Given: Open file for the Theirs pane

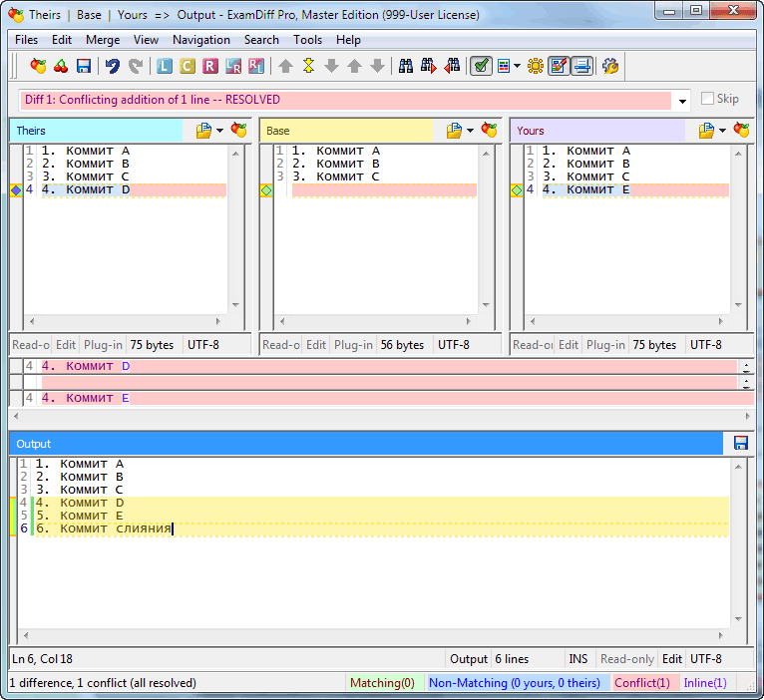Looking at the screenshot, I should 204,131.
